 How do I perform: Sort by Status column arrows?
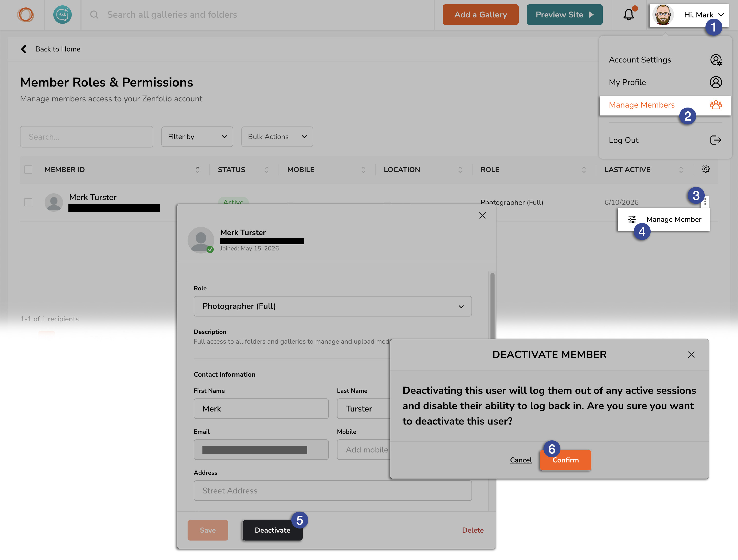coord(266,170)
